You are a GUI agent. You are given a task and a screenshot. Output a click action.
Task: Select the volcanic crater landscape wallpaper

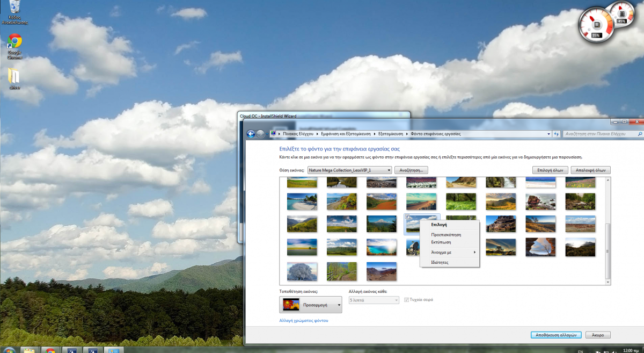click(381, 270)
